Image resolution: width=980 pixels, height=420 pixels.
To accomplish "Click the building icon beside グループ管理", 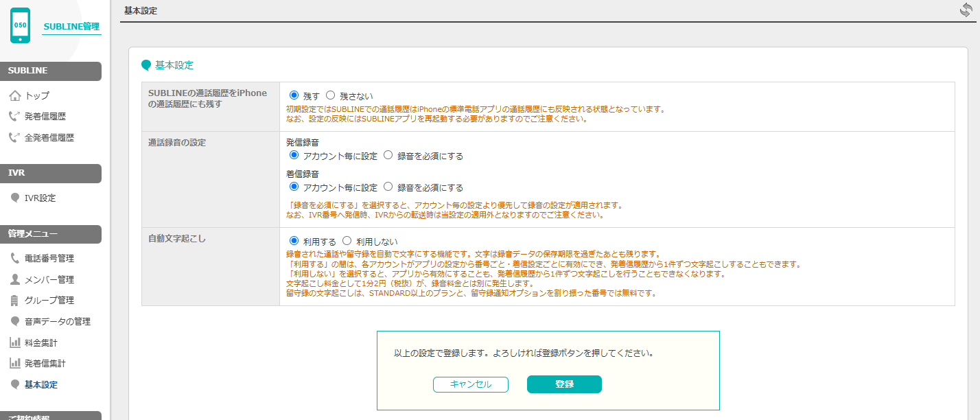I will pyautogui.click(x=15, y=300).
